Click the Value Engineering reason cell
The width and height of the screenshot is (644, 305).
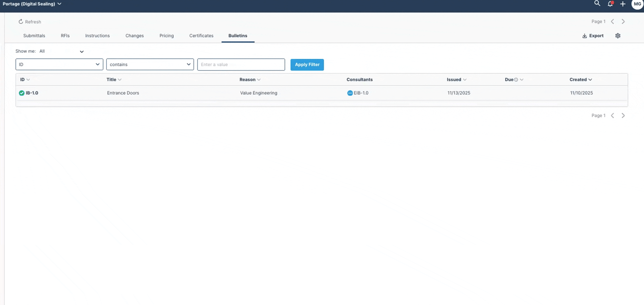(x=259, y=93)
